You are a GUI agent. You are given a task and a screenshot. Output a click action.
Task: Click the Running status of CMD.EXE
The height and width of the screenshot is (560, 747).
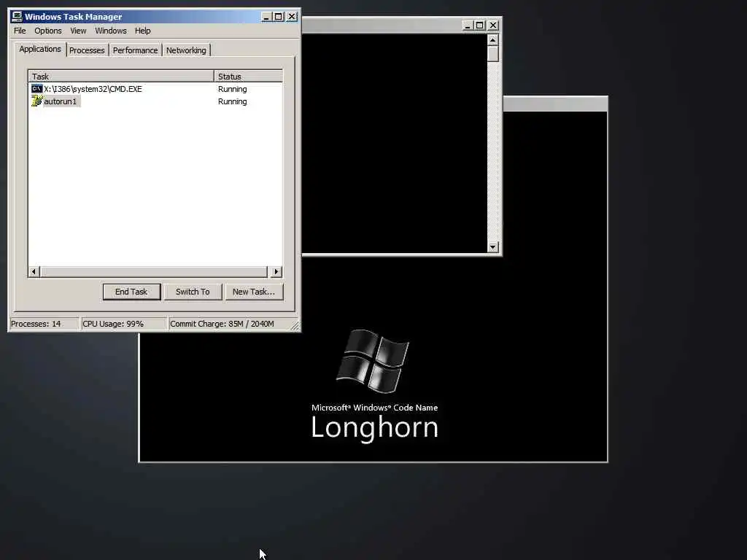pyautogui.click(x=233, y=89)
